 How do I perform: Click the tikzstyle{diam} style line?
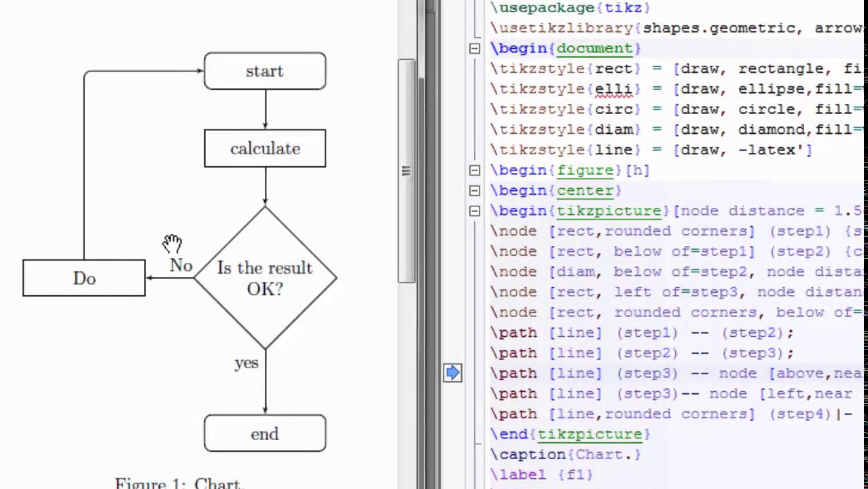click(x=611, y=130)
